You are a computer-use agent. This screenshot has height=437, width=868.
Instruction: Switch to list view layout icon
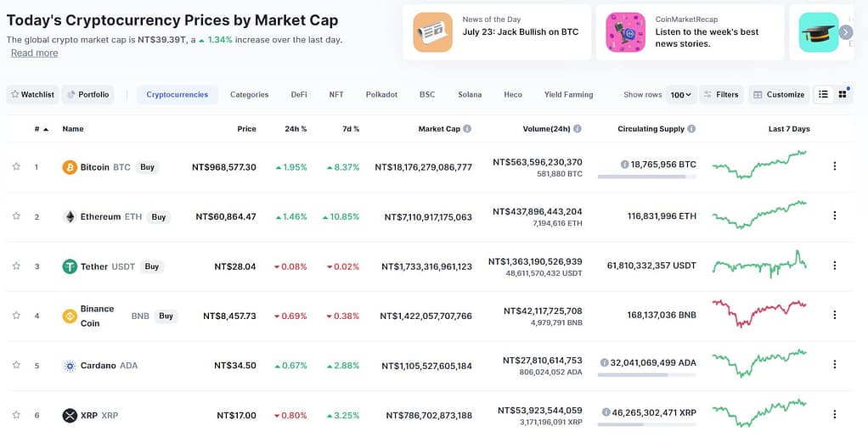[823, 94]
